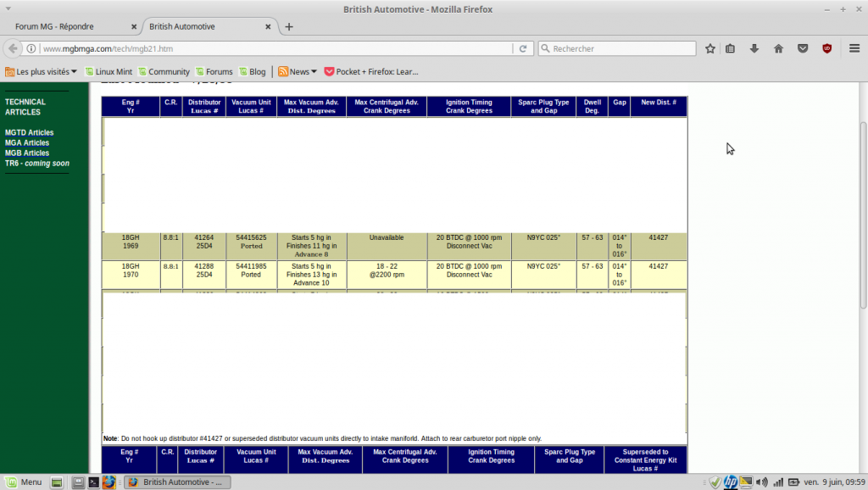Open MGTD Articles sidebar link
The width and height of the screenshot is (868, 490).
pos(30,133)
